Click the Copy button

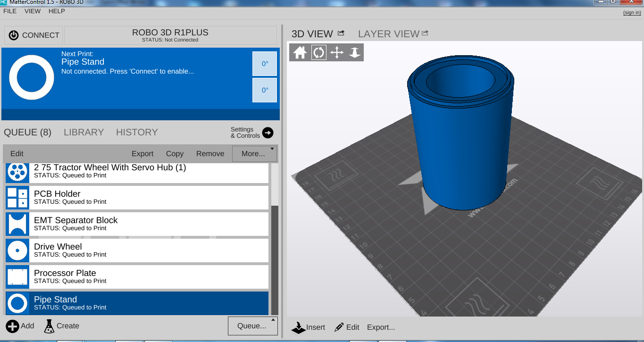coord(175,154)
